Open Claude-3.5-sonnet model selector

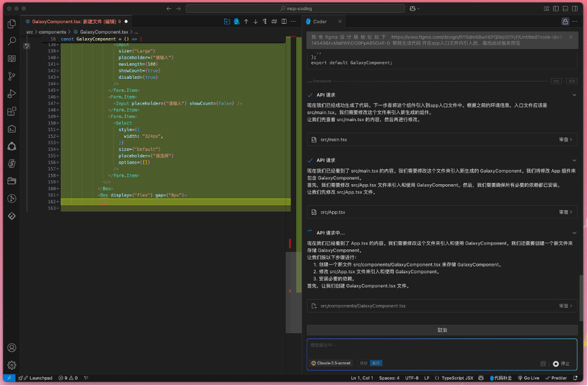tap(331, 363)
